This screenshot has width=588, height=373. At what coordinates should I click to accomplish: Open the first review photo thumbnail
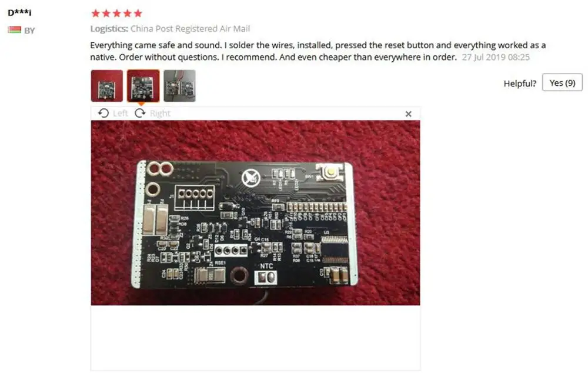pos(107,85)
